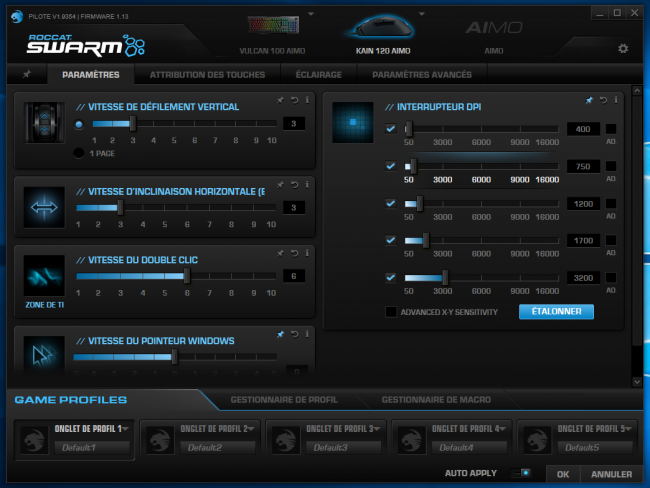Select the Vulcan 100 AIMO keyboard device
Image resolution: width=650 pixels, height=488 pixels.
pos(273,35)
